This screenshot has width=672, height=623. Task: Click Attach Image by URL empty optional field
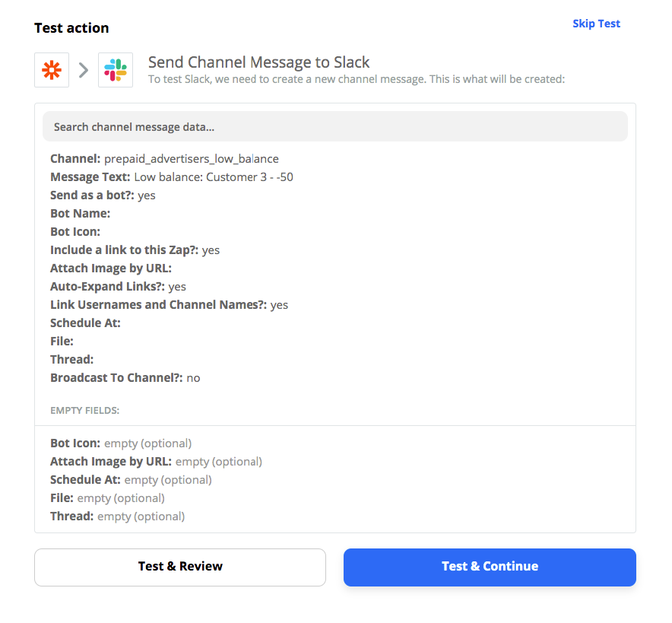tap(156, 461)
